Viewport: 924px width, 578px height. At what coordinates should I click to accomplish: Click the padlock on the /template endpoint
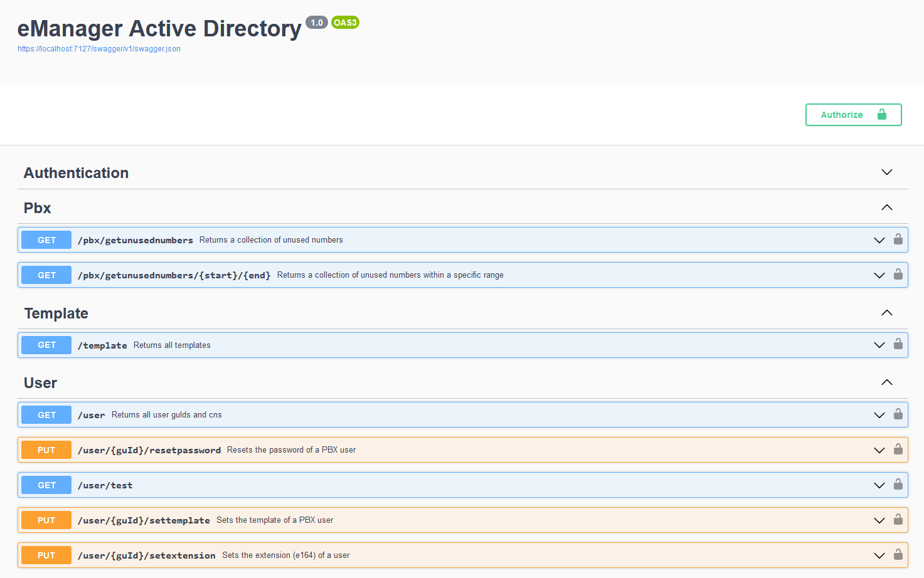tap(898, 344)
